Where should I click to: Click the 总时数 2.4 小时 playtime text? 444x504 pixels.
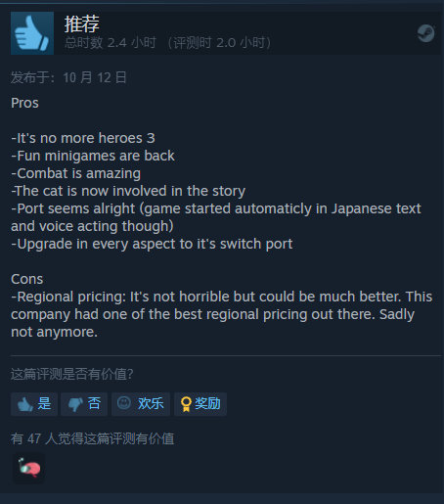click(111, 43)
